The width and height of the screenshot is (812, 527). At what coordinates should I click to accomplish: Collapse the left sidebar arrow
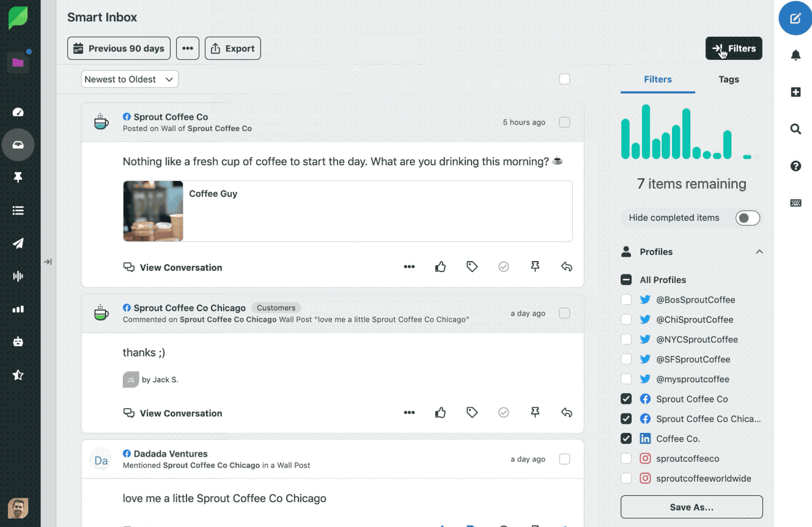[x=48, y=262]
